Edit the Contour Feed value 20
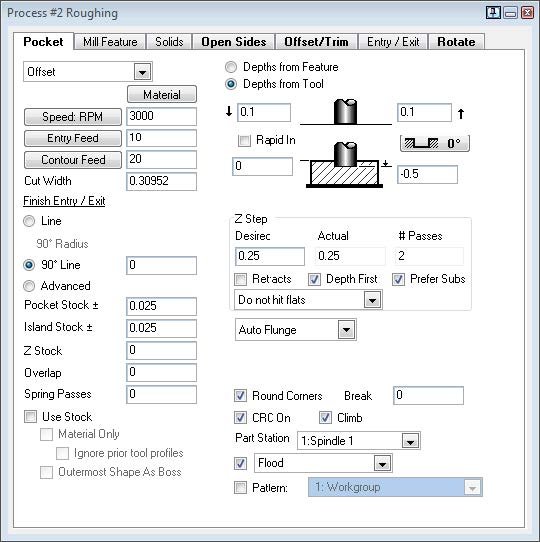Image resolution: width=540 pixels, height=542 pixels. [161, 159]
